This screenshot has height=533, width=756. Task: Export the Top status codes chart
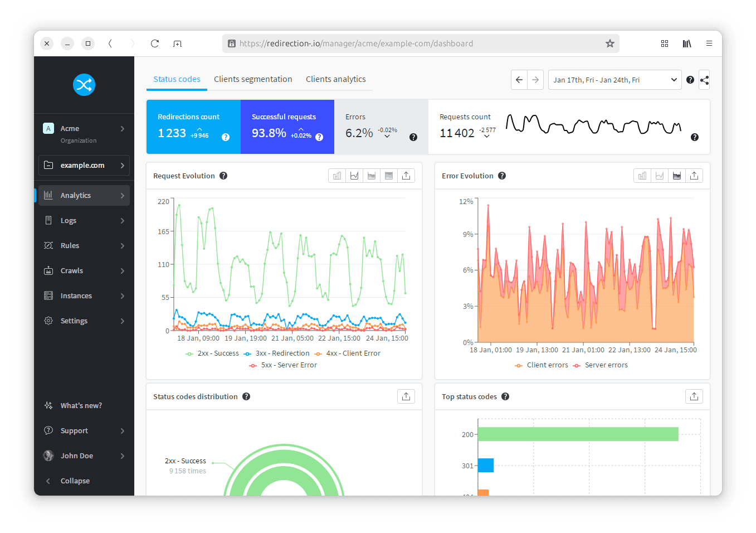point(694,396)
